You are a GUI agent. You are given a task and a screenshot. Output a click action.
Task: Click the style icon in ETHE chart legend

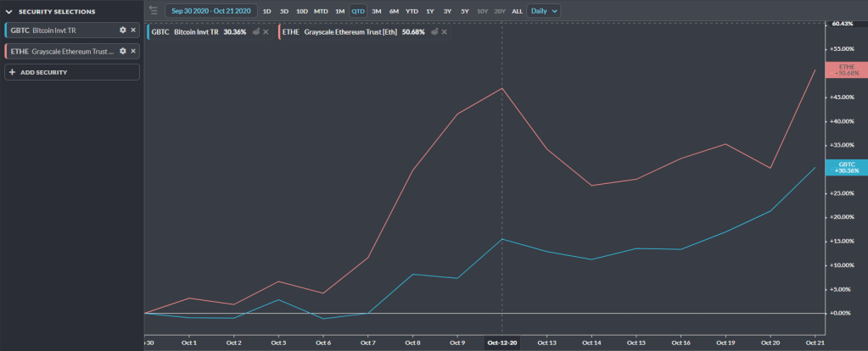click(x=435, y=31)
